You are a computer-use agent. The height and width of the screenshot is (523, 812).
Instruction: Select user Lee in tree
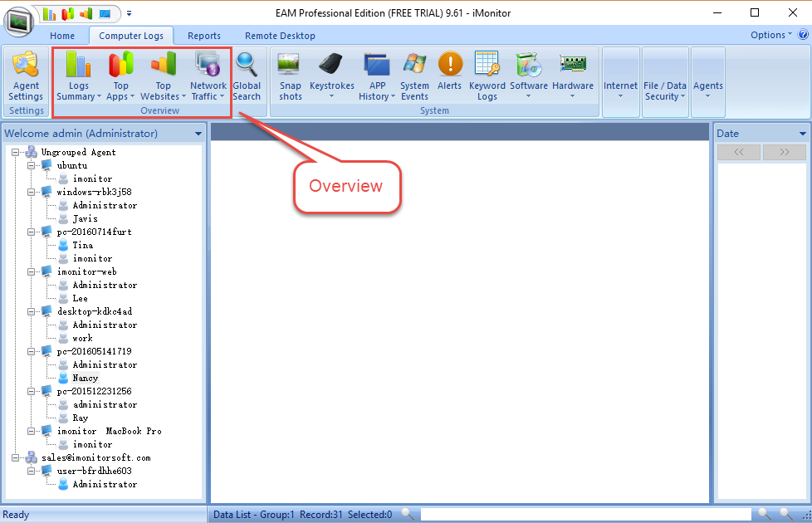(x=80, y=298)
